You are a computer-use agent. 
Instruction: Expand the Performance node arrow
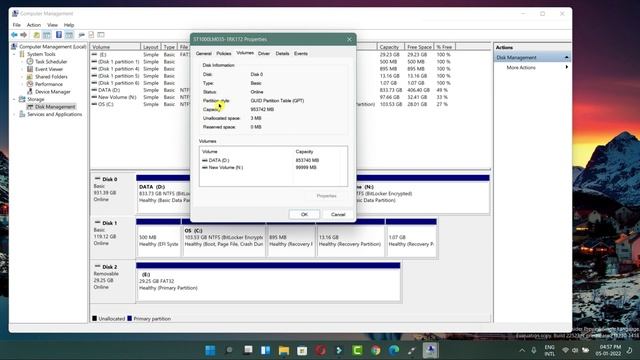point(22,84)
